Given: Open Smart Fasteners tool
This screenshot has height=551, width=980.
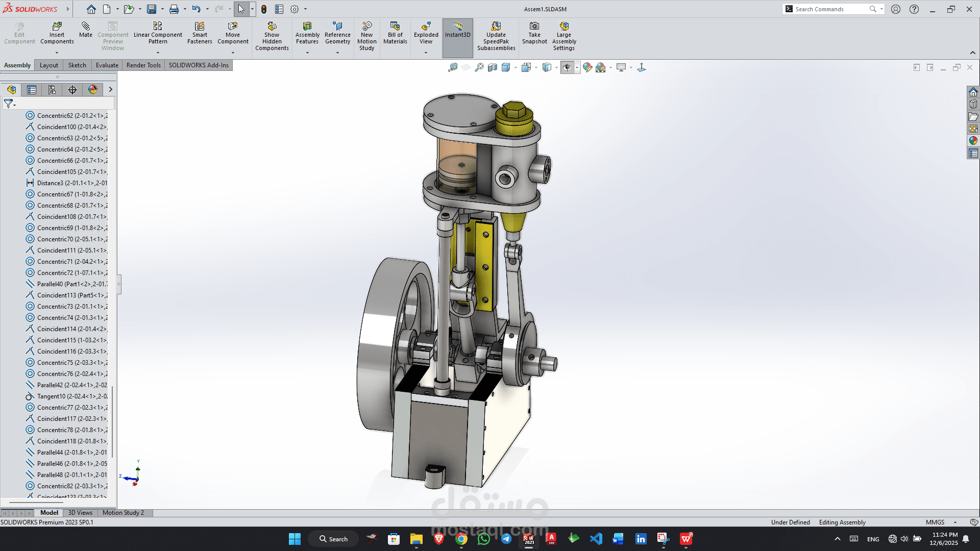Looking at the screenshot, I should click(200, 33).
